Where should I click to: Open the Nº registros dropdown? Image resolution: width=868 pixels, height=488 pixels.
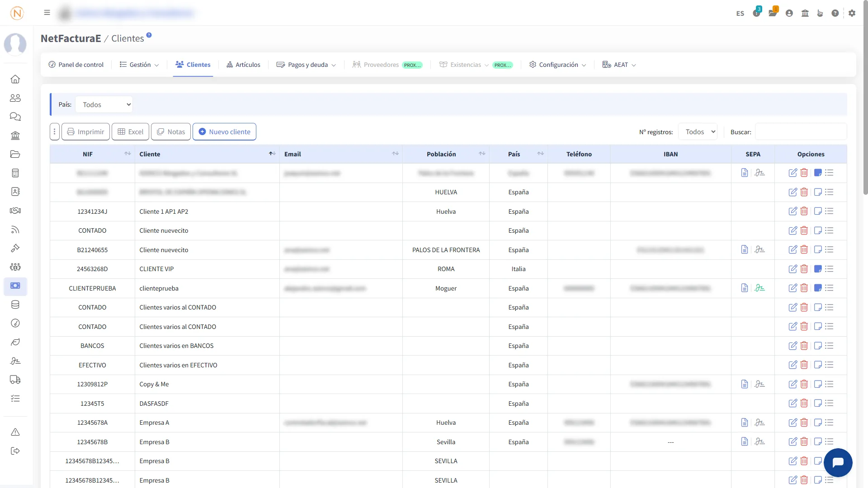coord(698,132)
